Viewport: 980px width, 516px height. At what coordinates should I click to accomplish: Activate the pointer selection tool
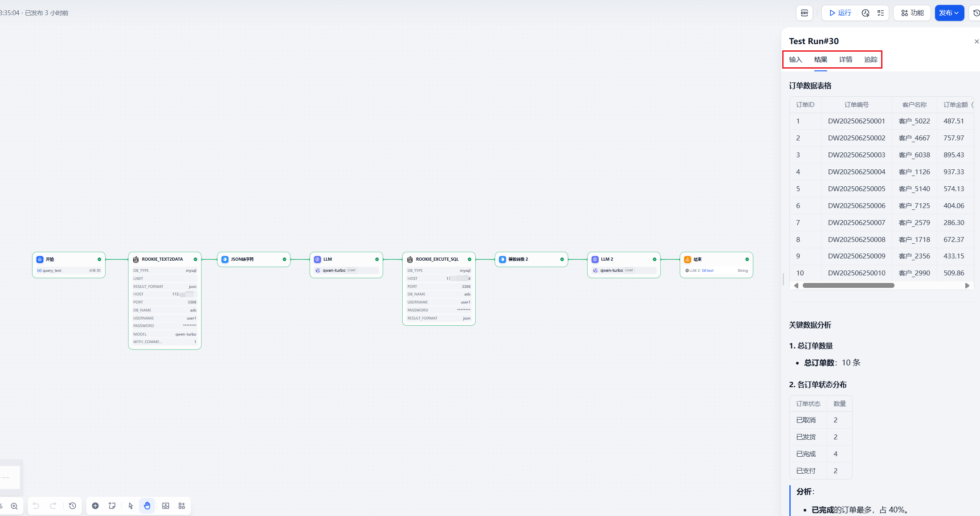pos(130,506)
